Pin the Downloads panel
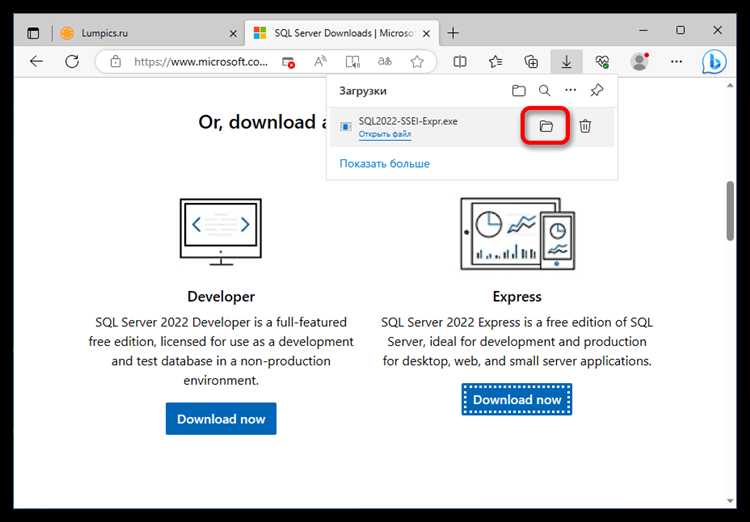 coord(596,90)
